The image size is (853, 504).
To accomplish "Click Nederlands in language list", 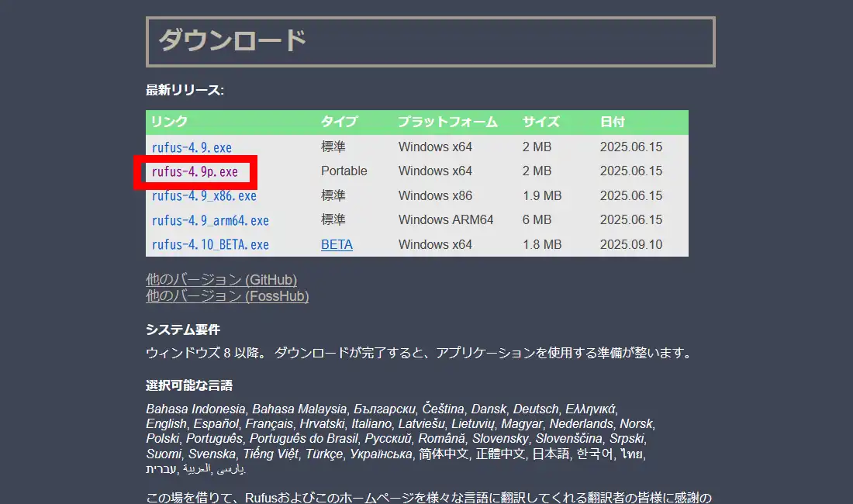I will 581,423.
